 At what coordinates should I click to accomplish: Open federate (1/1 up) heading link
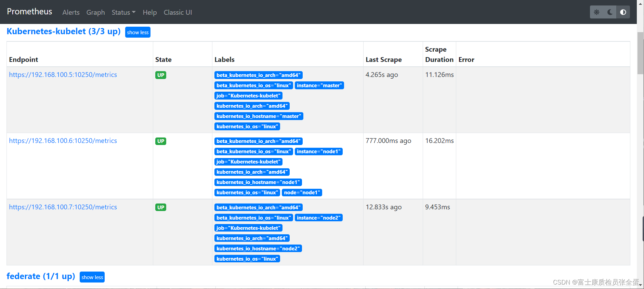click(41, 276)
